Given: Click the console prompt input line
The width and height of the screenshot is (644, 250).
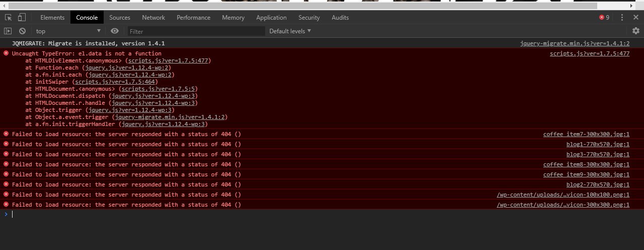Looking at the screenshot, I should pyautogui.click(x=322, y=214).
